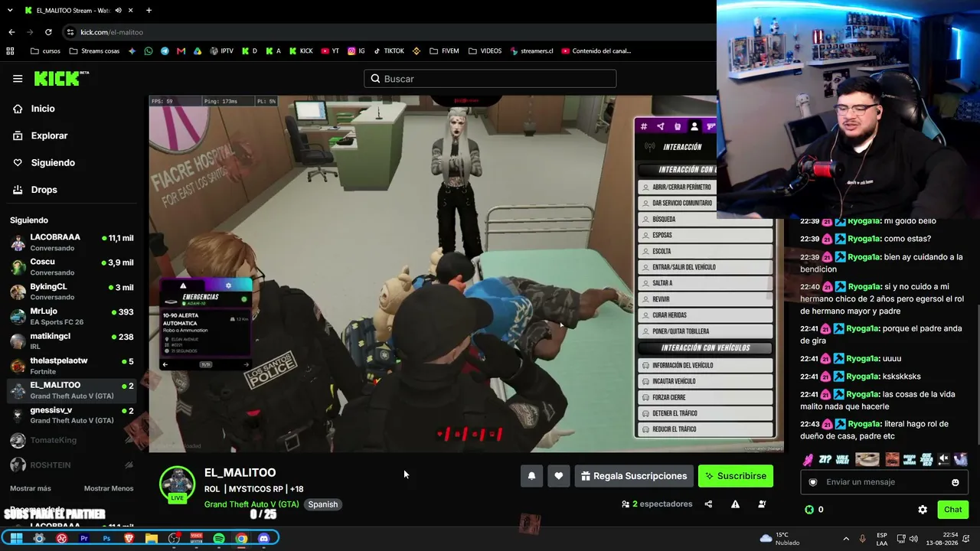Launch Photoshop from the taskbar
This screenshot has height=551, width=980.
[106, 539]
